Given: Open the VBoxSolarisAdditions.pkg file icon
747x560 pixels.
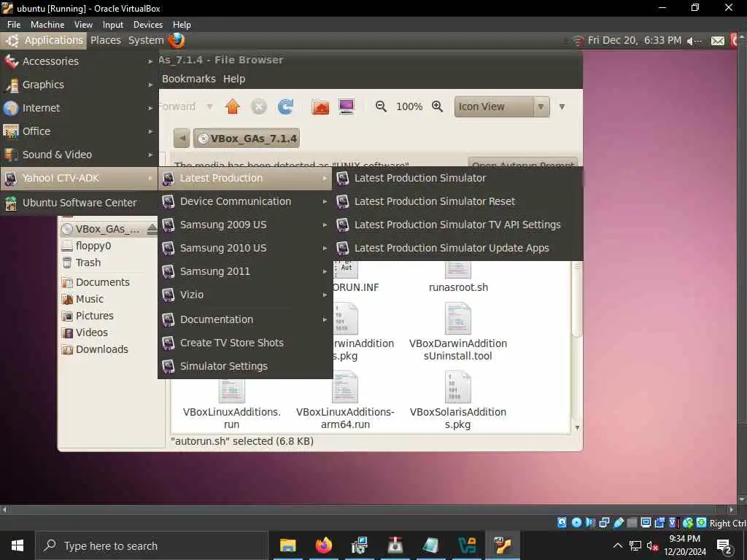Looking at the screenshot, I should click(458, 387).
